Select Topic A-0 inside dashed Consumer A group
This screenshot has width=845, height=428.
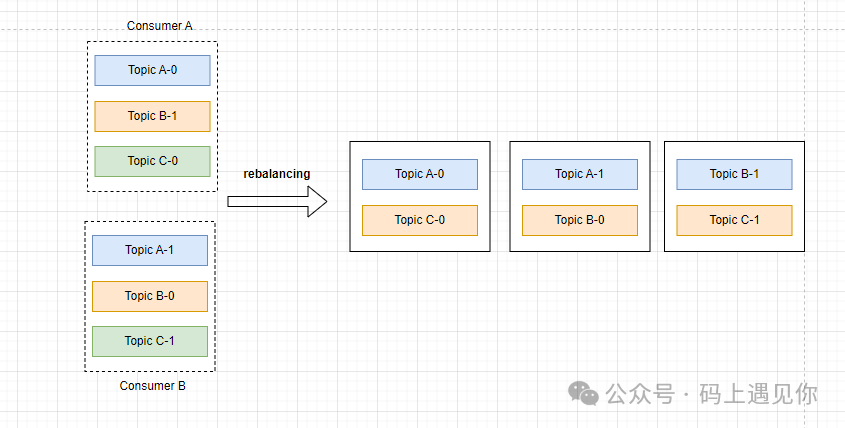point(153,70)
